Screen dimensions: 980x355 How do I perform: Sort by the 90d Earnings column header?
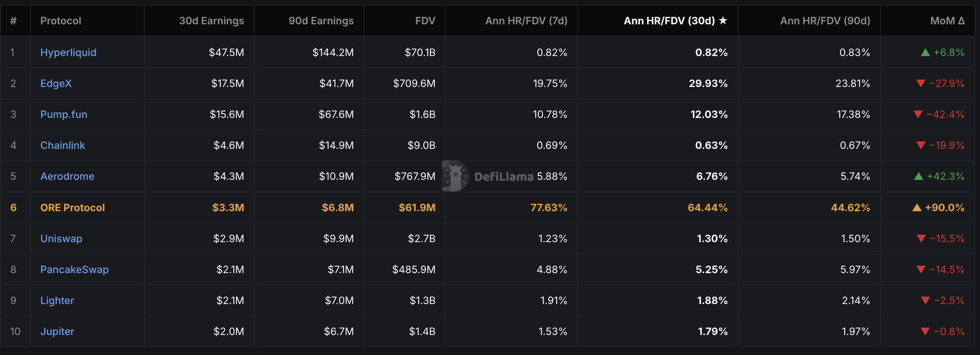[321, 21]
